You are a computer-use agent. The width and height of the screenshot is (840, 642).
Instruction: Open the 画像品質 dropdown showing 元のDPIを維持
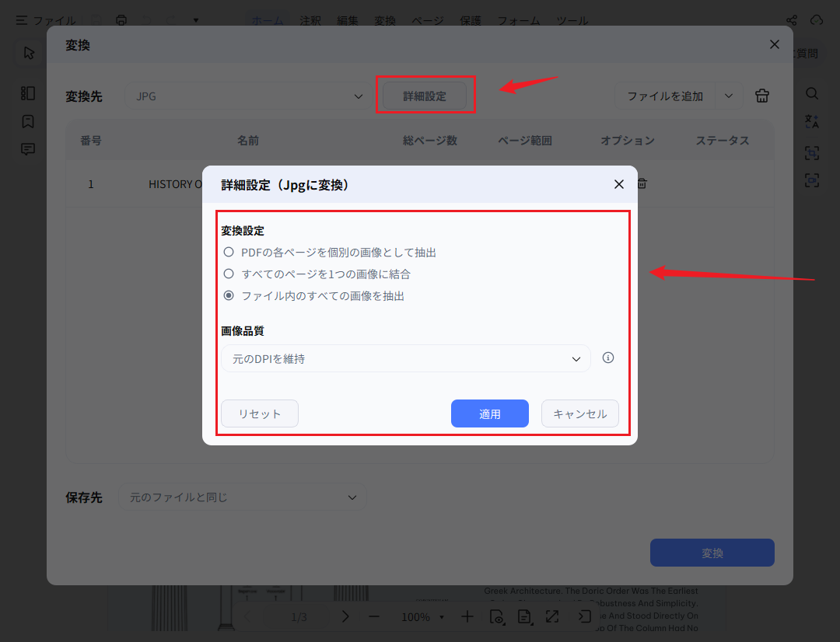click(x=405, y=358)
